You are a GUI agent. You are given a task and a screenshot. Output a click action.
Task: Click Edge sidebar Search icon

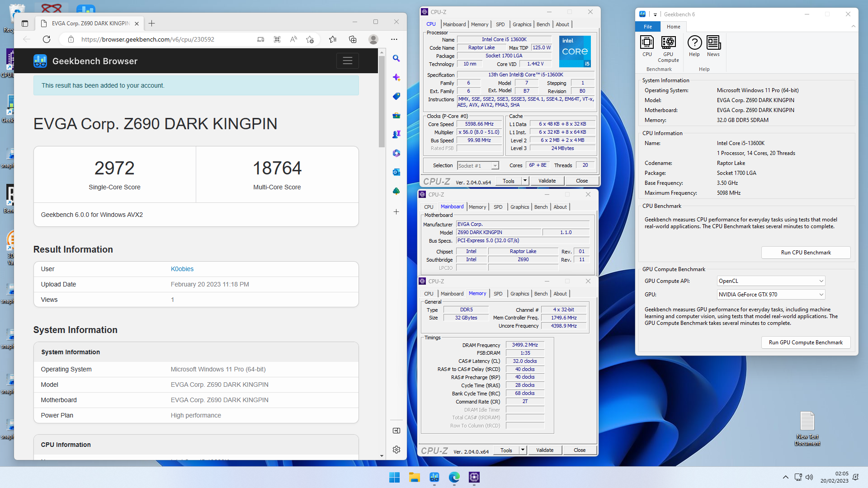(396, 58)
